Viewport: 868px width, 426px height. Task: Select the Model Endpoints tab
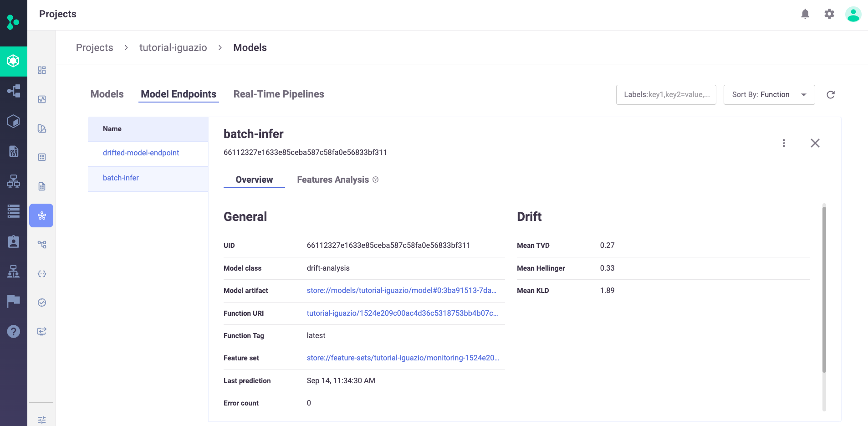pos(179,94)
